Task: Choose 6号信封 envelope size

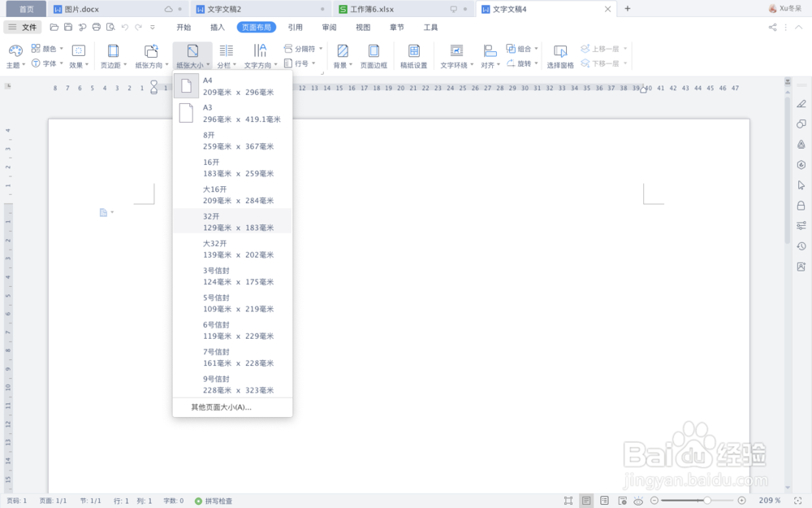Action: click(232, 330)
